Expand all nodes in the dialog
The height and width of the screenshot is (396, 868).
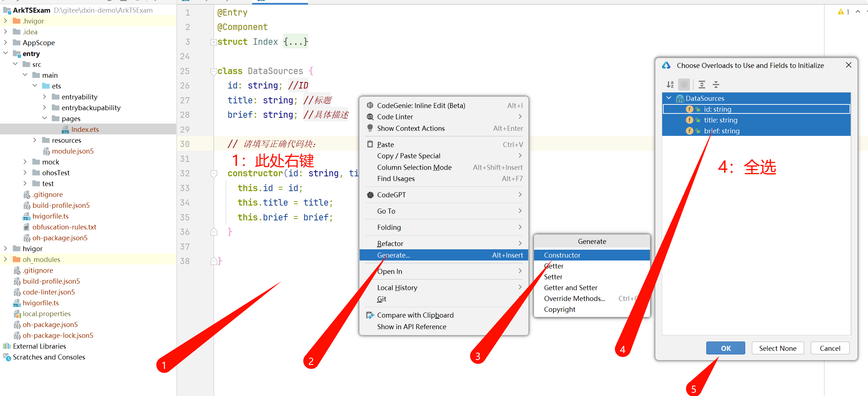(702, 85)
